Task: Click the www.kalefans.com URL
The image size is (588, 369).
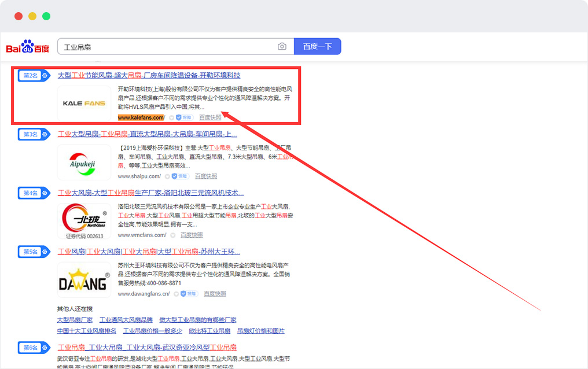Action: (141, 117)
